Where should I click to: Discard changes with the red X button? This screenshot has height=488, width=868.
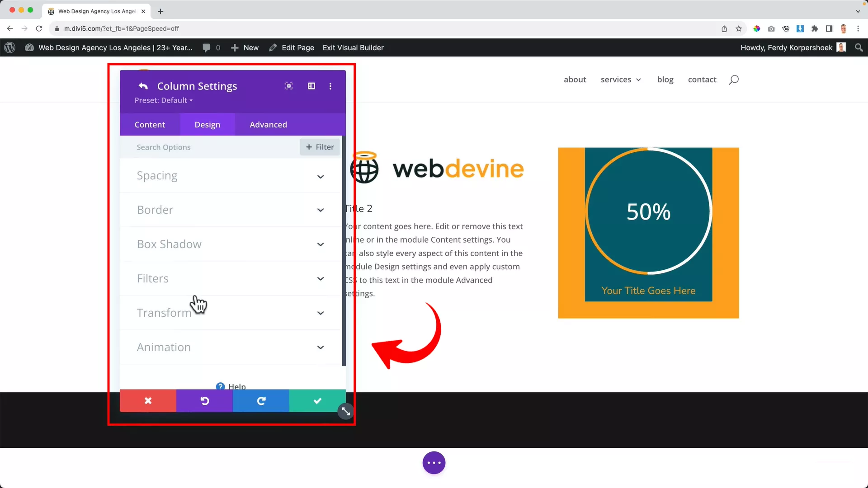(x=148, y=401)
